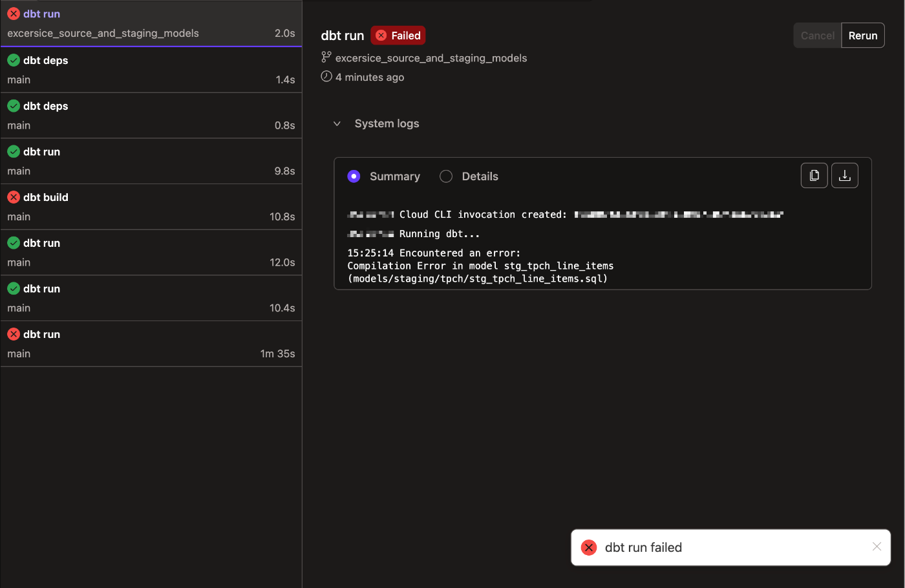
Task: Click the branch name in the run header
Action: [431, 58]
